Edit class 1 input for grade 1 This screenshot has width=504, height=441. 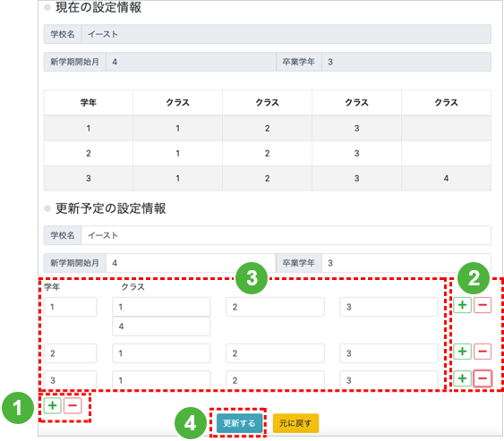161,307
